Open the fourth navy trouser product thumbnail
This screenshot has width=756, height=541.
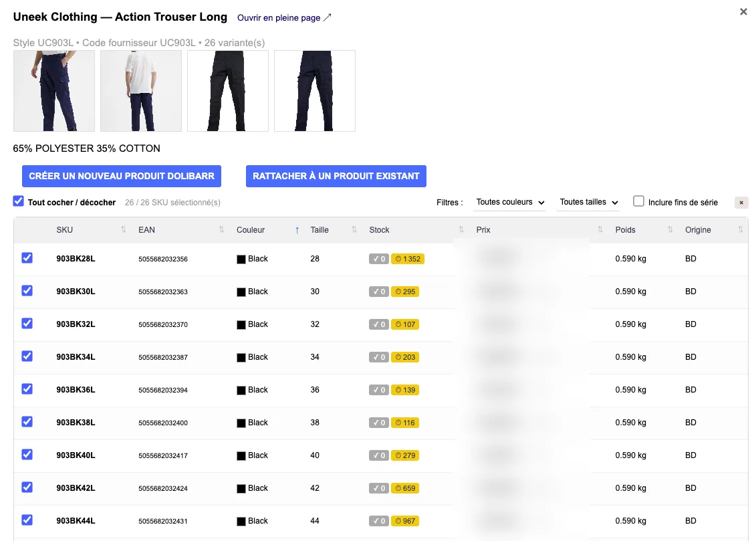coord(315,91)
